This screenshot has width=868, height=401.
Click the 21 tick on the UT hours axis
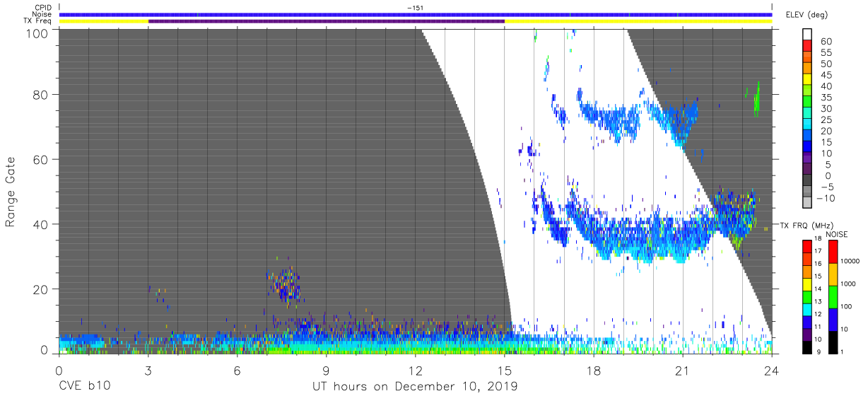pyautogui.click(x=683, y=371)
